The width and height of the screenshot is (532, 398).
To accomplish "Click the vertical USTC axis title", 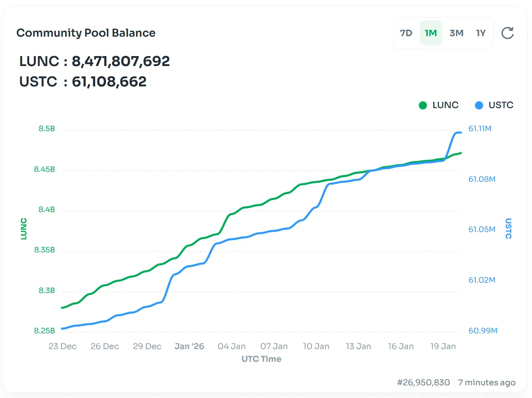I will pos(508,229).
